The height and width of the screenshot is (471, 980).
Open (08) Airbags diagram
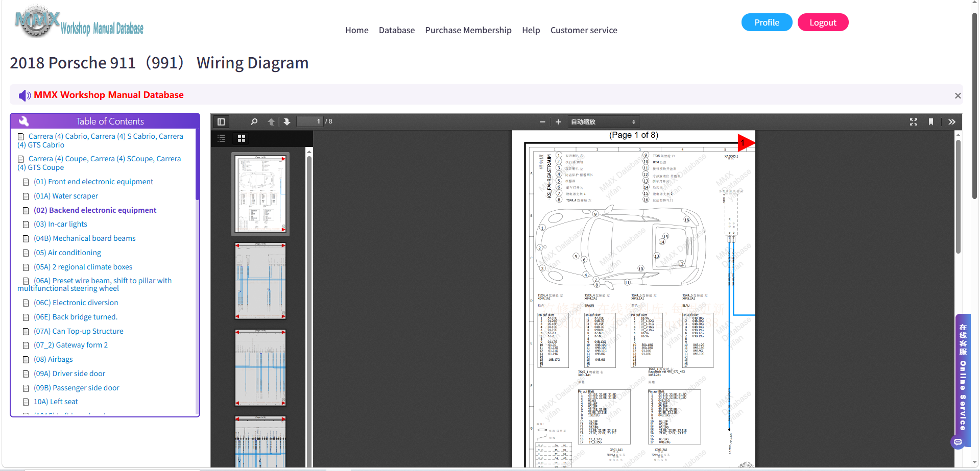click(x=53, y=359)
